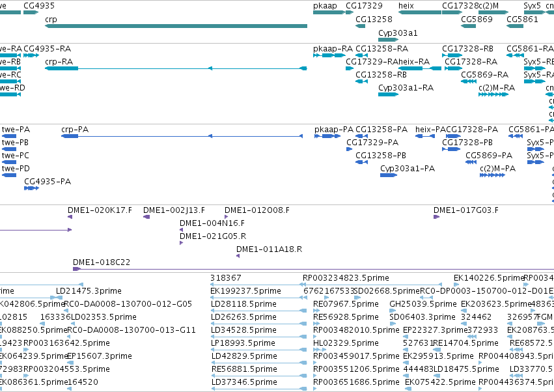Open the pkaap-PA protein feature

pyautogui.click(x=327, y=136)
